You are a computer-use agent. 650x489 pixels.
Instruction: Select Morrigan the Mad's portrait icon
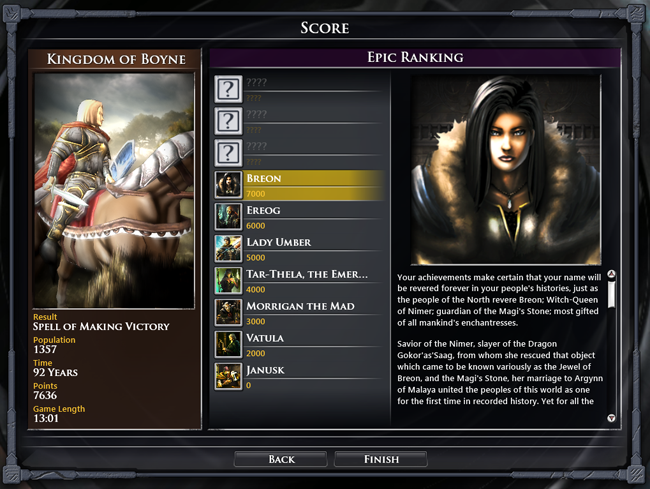point(228,312)
